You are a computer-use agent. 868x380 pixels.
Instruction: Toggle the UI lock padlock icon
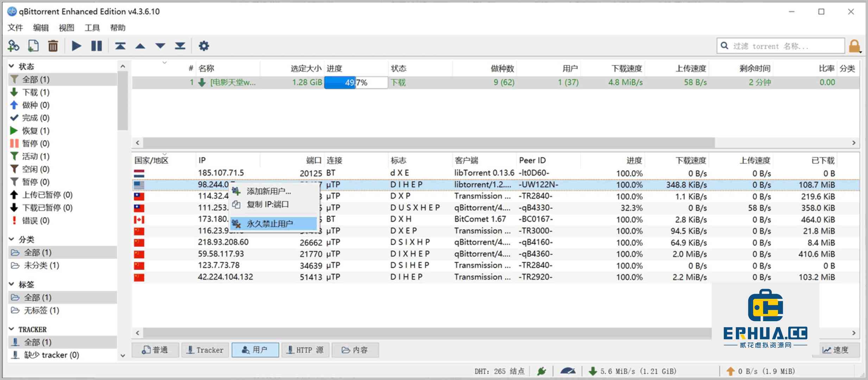[x=855, y=45]
